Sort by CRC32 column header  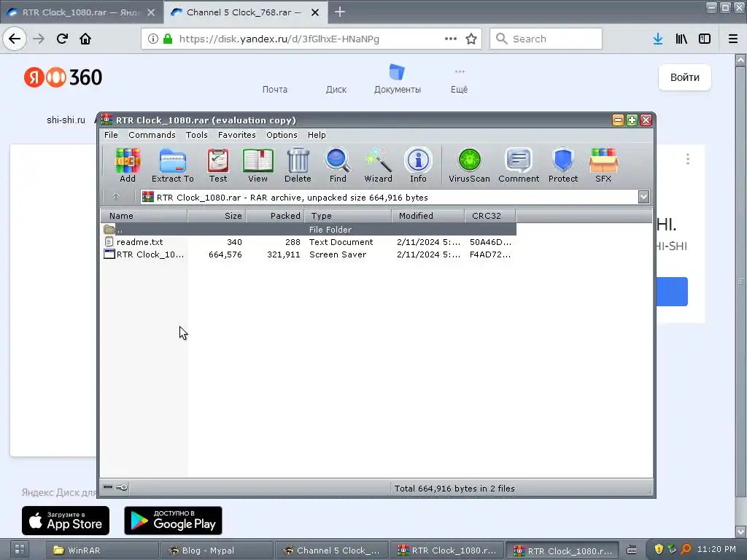coord(490,216)
